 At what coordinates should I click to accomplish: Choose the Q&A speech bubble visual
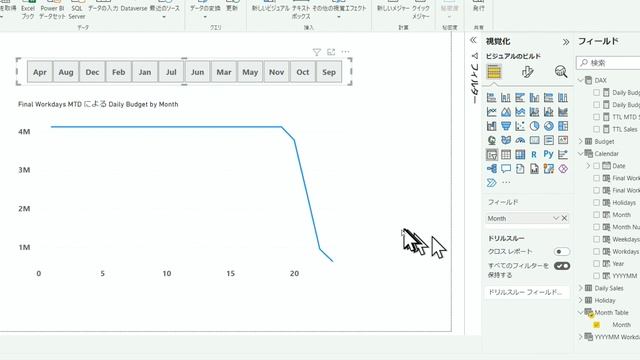point(506,169)
